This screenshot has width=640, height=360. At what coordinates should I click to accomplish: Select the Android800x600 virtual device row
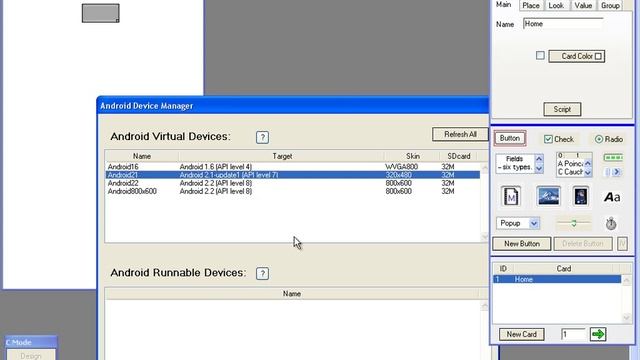(x=292, y=191)
